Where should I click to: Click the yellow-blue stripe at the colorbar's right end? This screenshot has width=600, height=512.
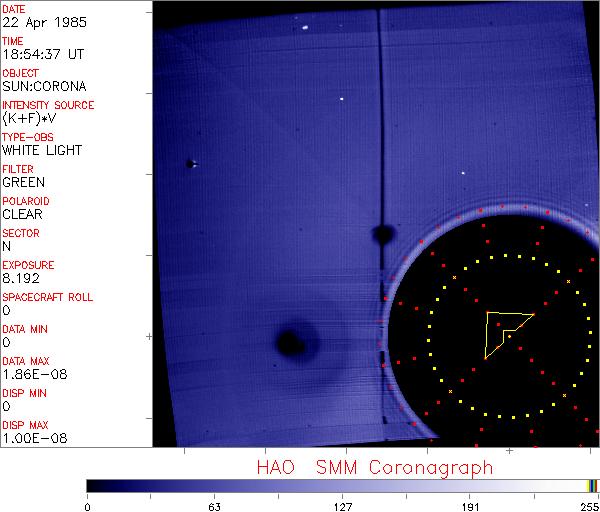pyautogui.click(x=592, y=485)
